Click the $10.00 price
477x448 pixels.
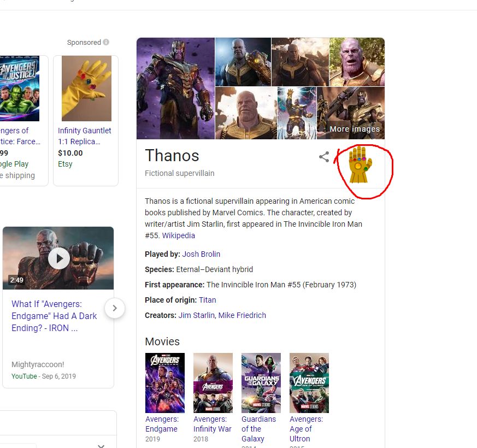[x=70, y=153]
